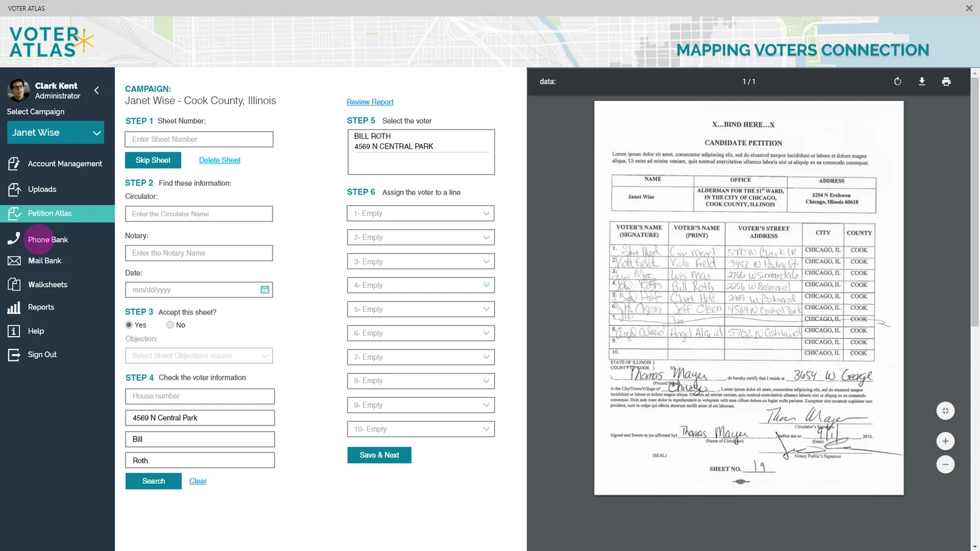Image resolution: width=980 pixels, height=551 pixels.
Task: Open the line 3- Empty dropdown
Action: click(421, 261)
